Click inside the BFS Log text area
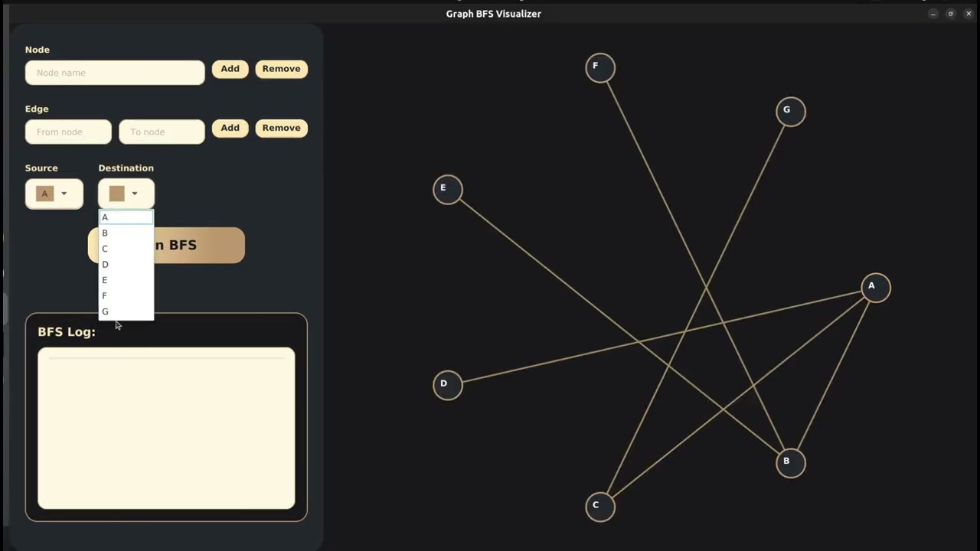 166,429
